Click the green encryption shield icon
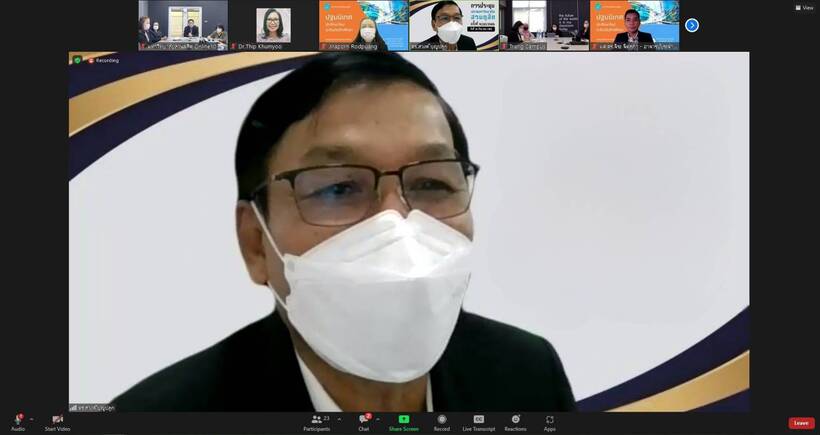 78,60
